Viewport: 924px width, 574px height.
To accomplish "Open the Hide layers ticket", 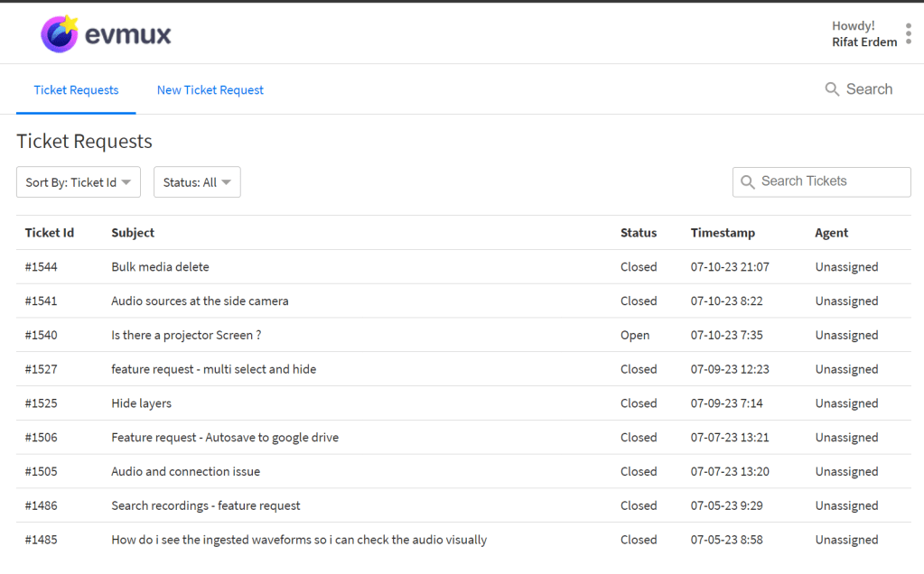I will [142, 403].
